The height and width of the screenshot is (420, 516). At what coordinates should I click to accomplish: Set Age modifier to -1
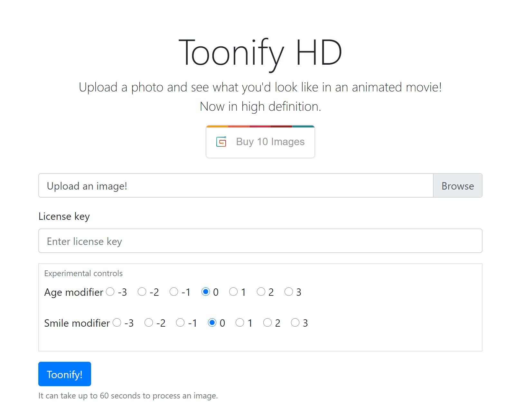[x=174, y=292]
